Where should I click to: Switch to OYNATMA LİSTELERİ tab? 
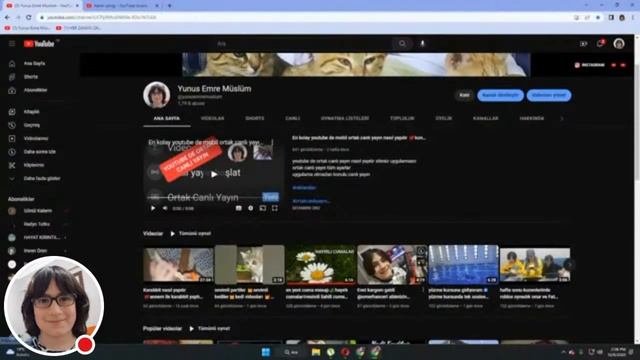pos(345,118)
